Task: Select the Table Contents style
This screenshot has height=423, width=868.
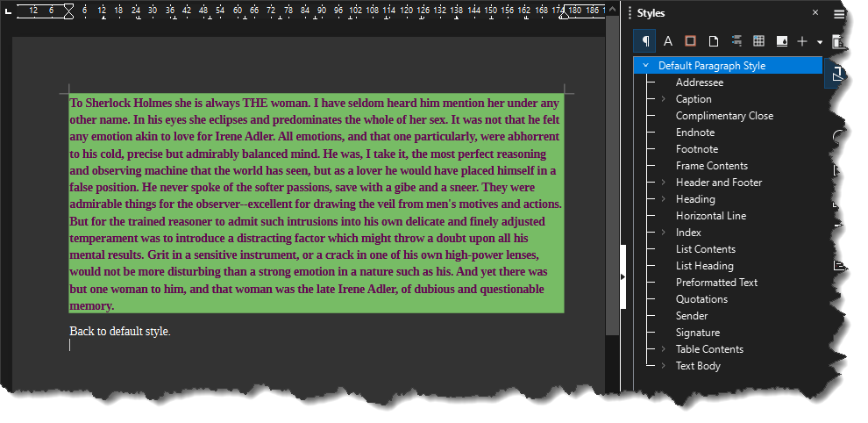Action: coord(709,349)
